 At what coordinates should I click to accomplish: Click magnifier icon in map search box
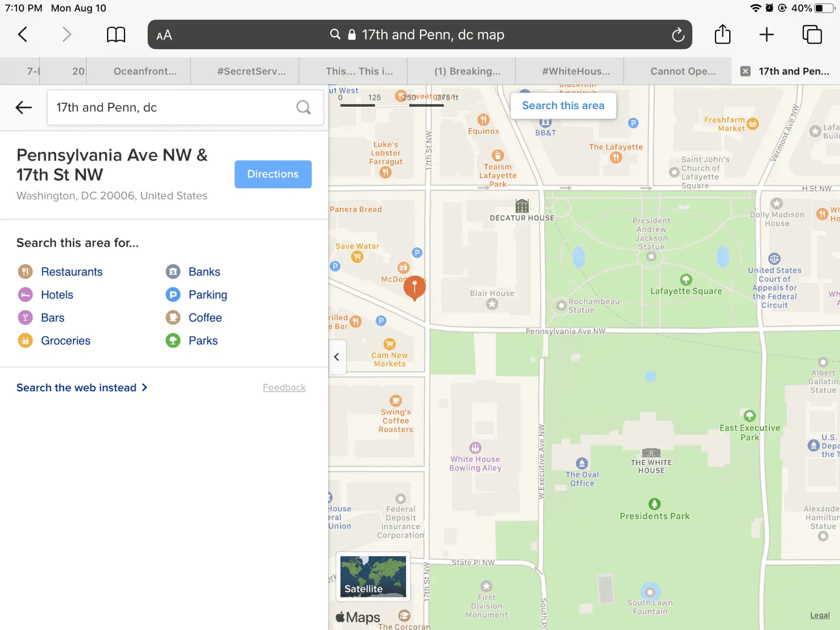303,108
